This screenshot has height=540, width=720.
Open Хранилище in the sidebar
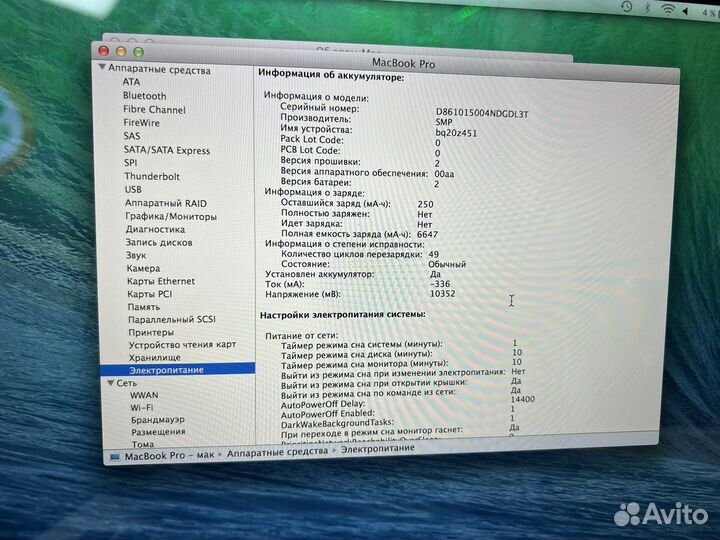[155, 357]
